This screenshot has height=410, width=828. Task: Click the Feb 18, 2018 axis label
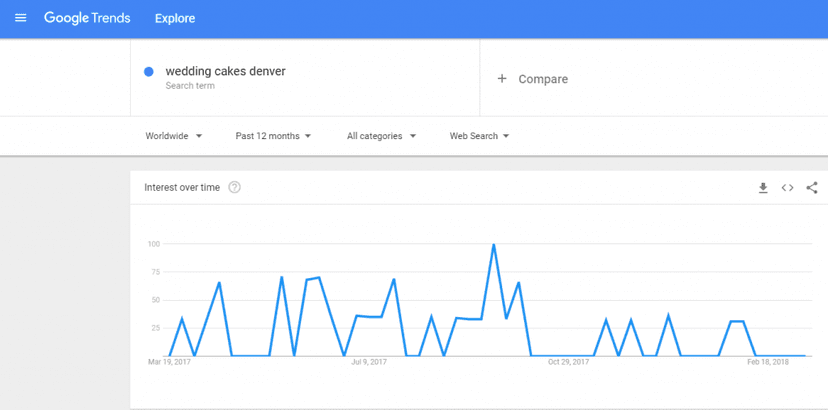[x=767, y=362]
